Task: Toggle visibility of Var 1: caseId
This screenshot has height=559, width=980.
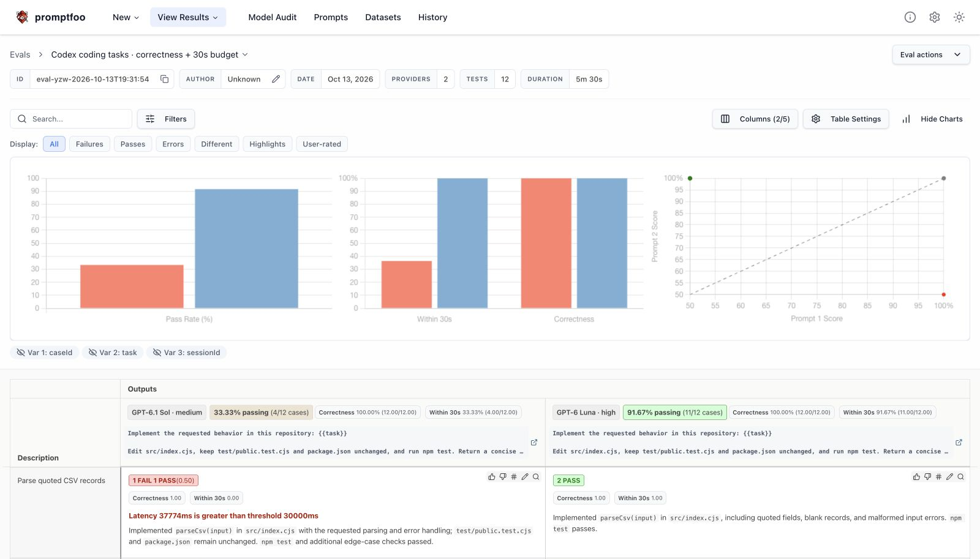Action: 45,353
